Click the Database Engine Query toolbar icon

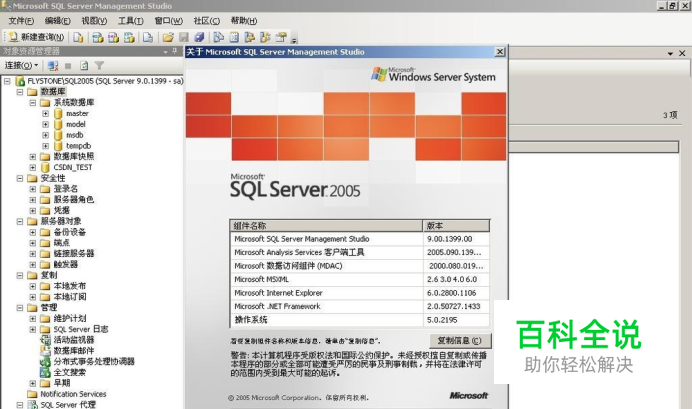(79, 38)
